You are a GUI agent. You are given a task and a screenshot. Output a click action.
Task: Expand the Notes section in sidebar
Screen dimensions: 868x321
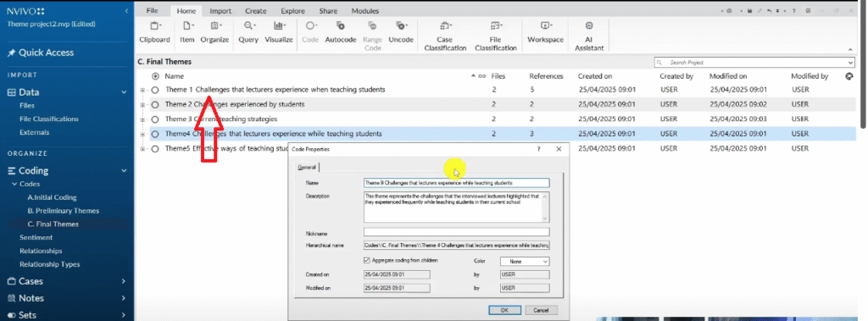pyautogui.click(x=124, y=298)
